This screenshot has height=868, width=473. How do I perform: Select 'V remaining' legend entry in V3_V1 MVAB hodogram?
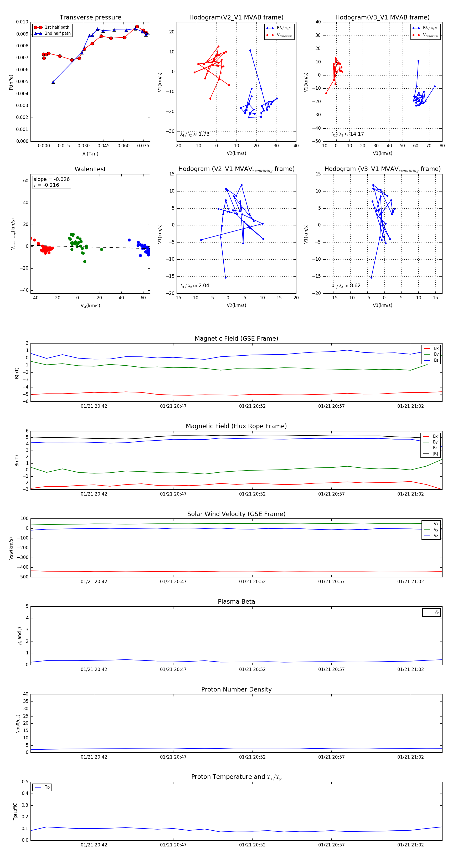click(x=425, y=35)
